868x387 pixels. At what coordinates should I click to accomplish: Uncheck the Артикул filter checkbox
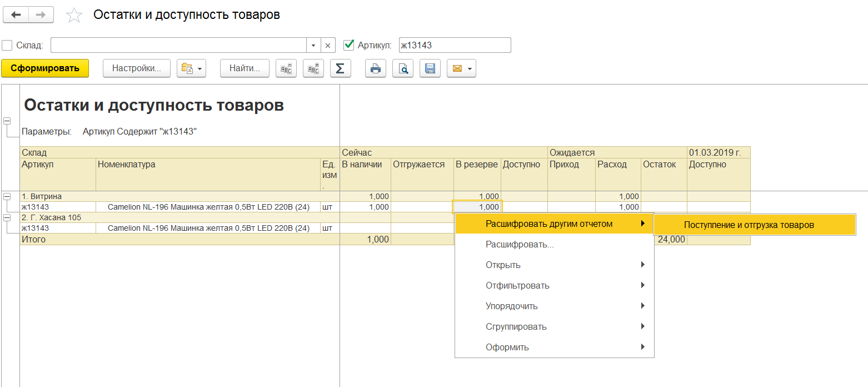click(349, 45)
